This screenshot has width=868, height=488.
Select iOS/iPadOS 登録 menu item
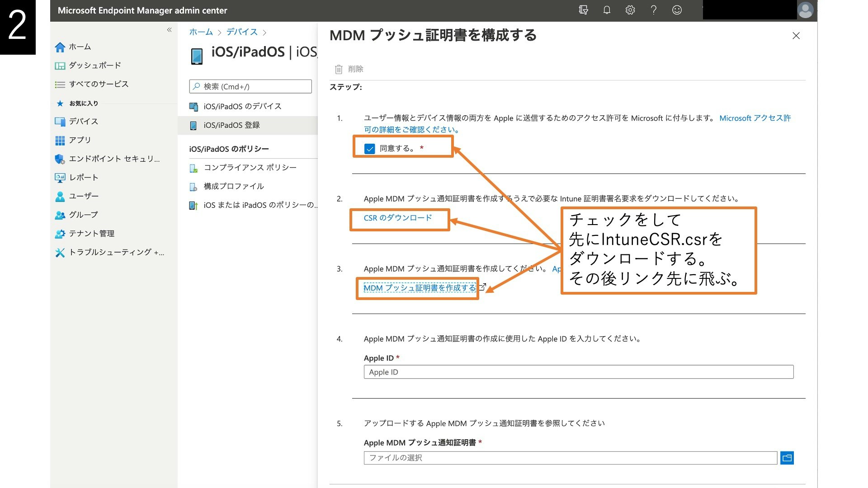point(248,126)
